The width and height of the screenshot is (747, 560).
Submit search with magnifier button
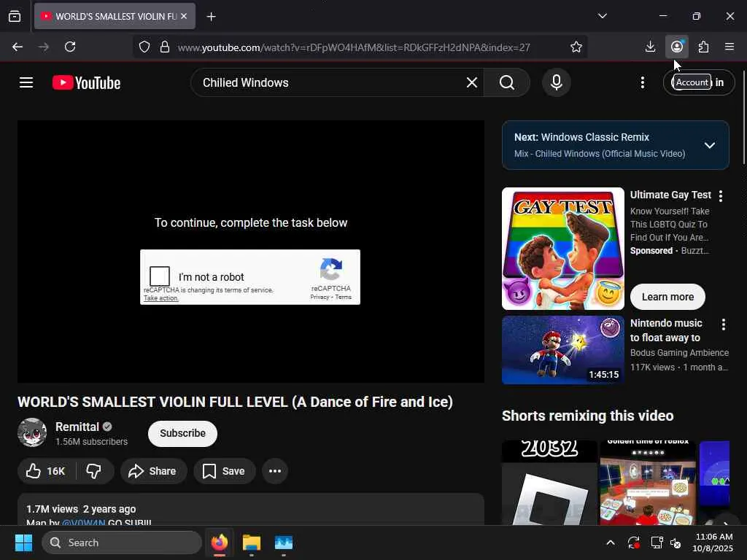point(507,82)
